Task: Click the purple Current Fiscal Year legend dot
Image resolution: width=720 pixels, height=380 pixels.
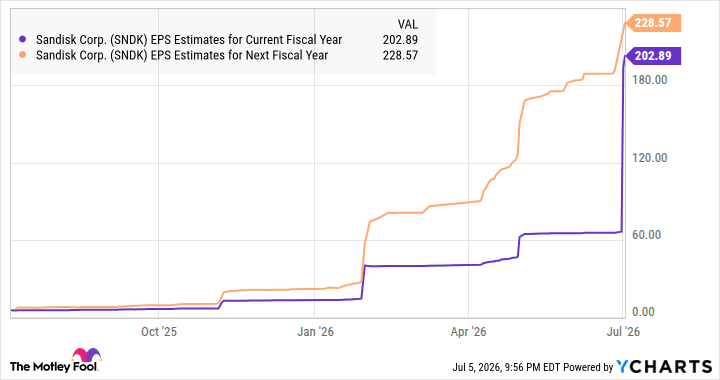Action: point(22,40)
